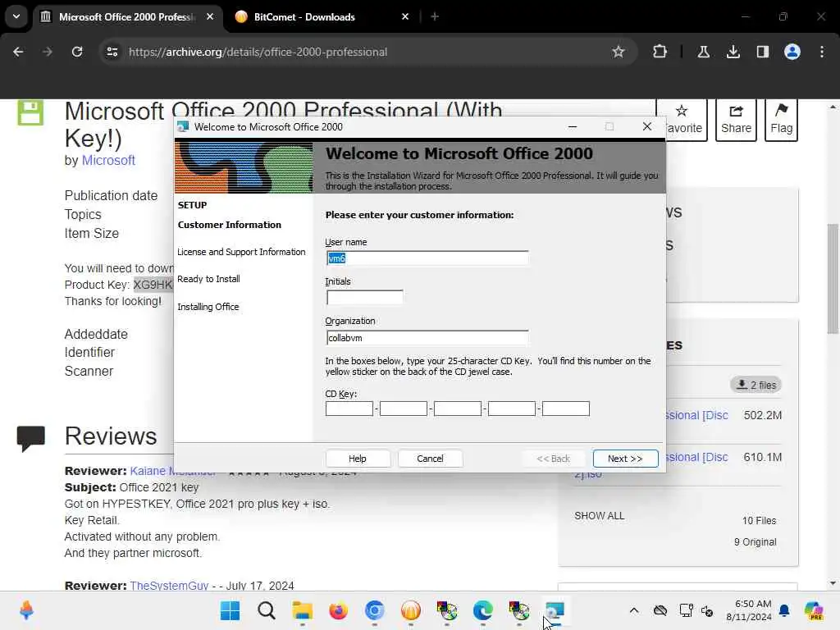The image size is (840, 630).
Task: Reload the archive.org page
Action: pyautogui.click(x=77, y=52)
